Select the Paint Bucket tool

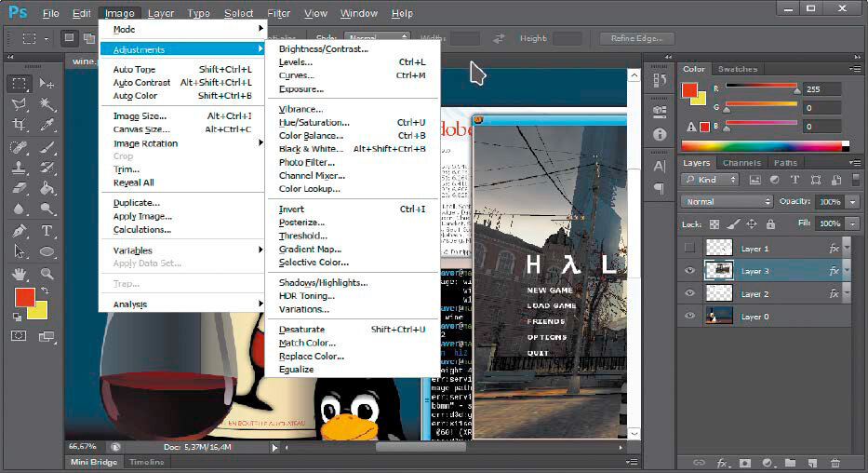click(x=47, y=188)
